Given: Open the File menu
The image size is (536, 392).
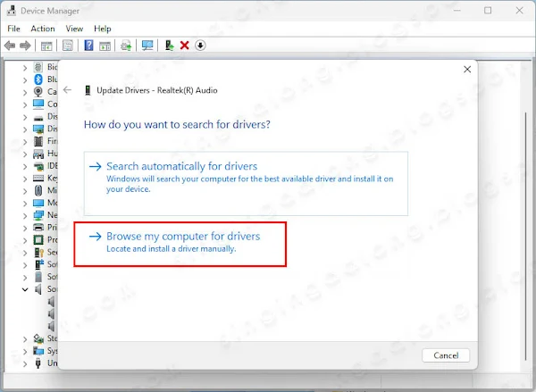Looking at the screenshot, I should [x=13, y=29].
